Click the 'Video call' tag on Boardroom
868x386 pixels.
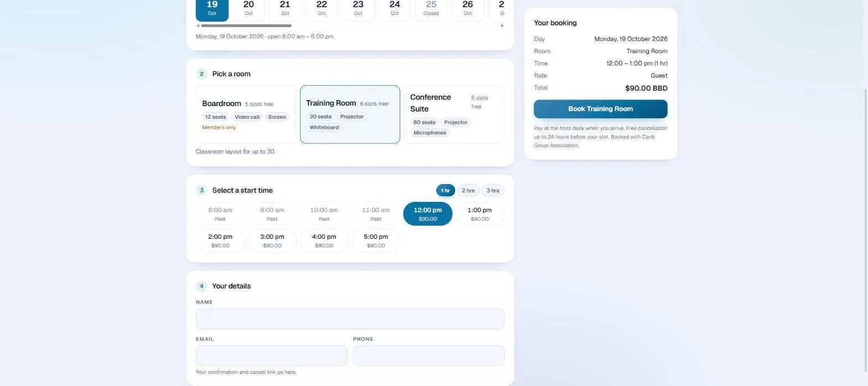247,117
